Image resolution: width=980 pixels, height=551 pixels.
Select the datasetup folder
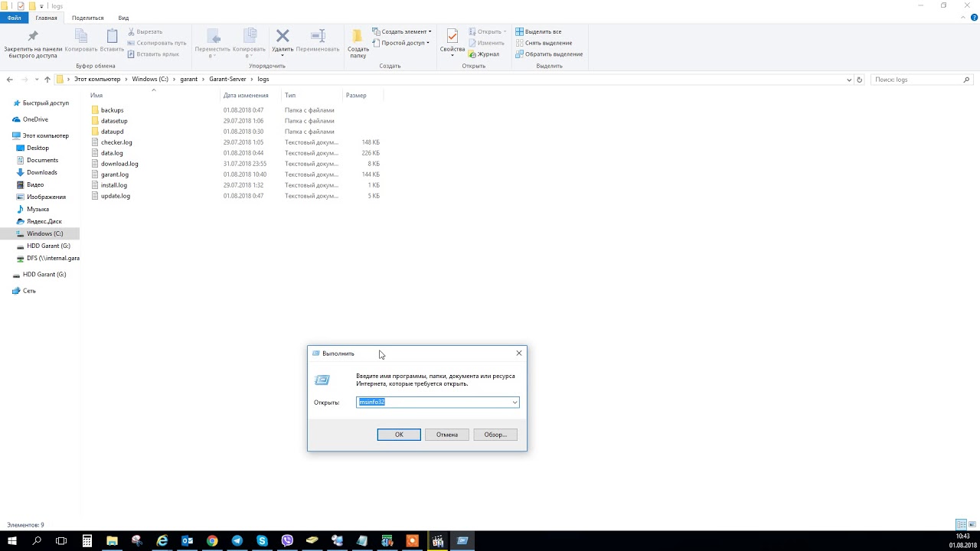click(x=114, y=121)
